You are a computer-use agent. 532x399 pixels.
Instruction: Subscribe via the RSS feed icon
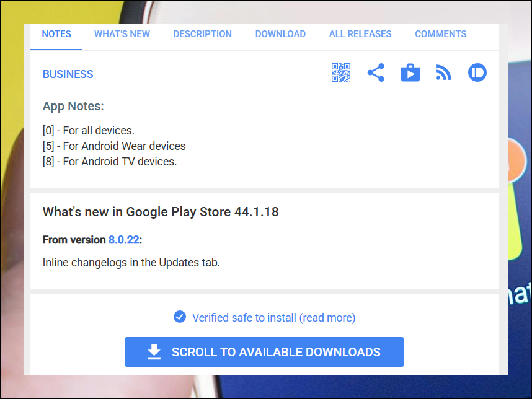[x=443, y=73]
